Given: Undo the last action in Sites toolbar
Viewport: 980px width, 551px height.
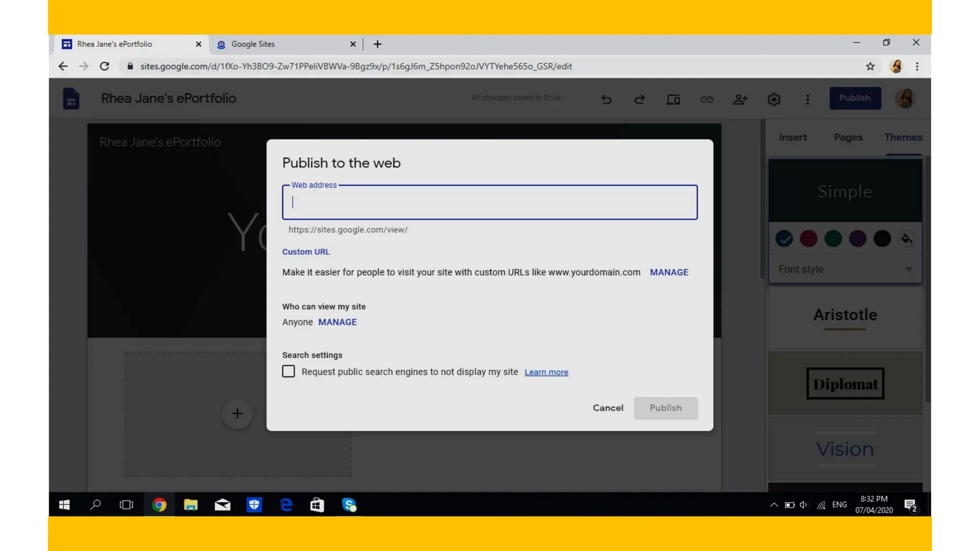Looking at the screenshot, I should coord(606,99).
